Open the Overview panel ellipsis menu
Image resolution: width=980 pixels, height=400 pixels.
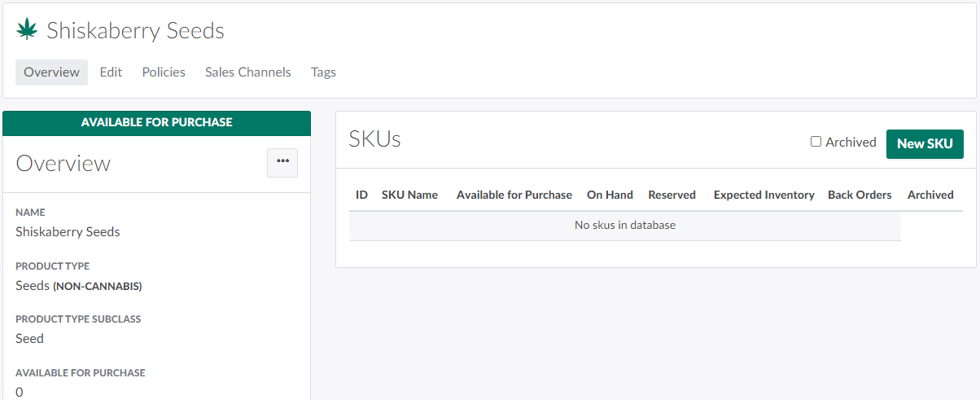282,162
